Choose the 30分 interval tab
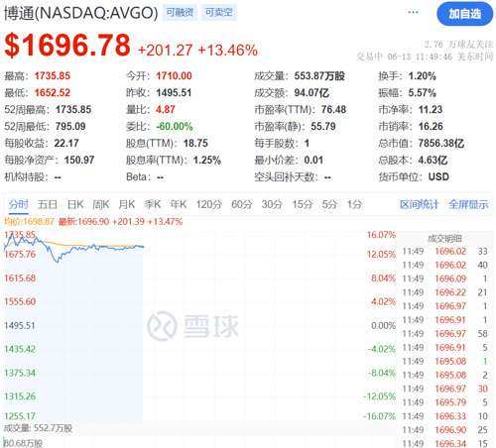 pyautogui.click(x=272, y=204)
